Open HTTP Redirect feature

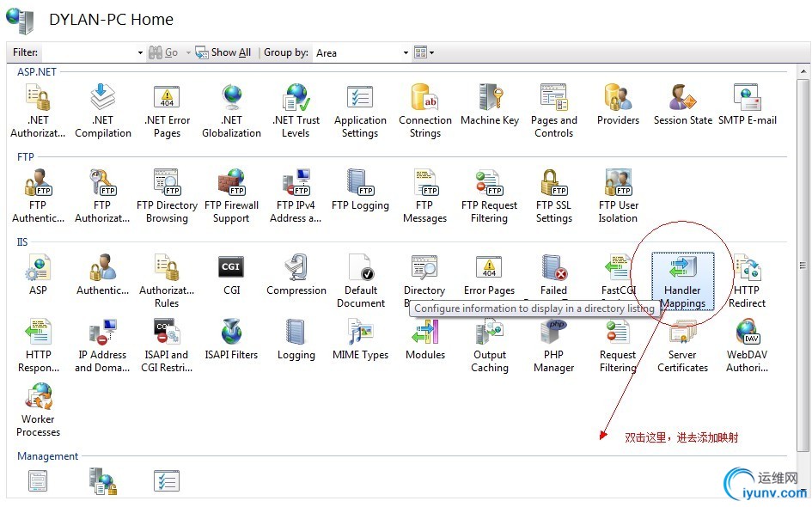coord(747,281)
